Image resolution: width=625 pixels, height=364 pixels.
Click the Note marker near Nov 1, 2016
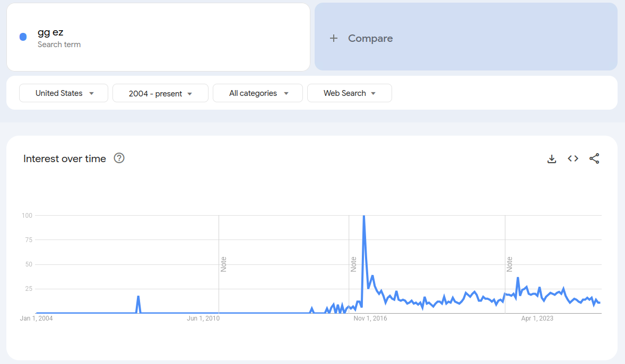pos(353,264)
